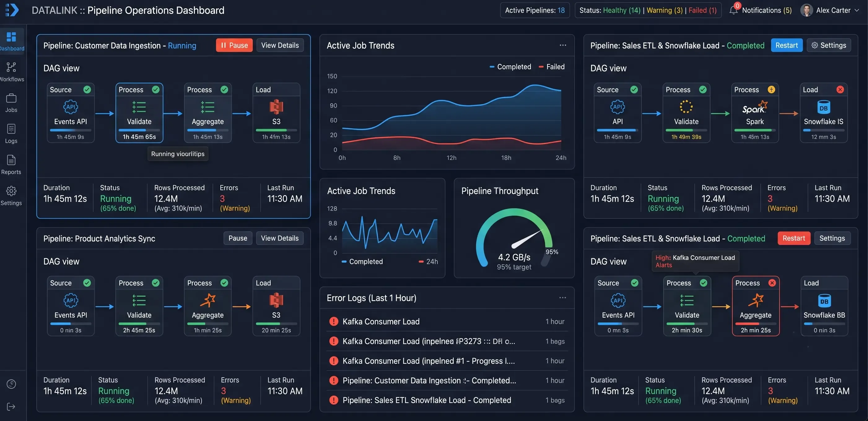Viewport: 868px width, 421px height.
Task: Open Customer Data Ingestion Completed log entry
Action: point(447,380)
